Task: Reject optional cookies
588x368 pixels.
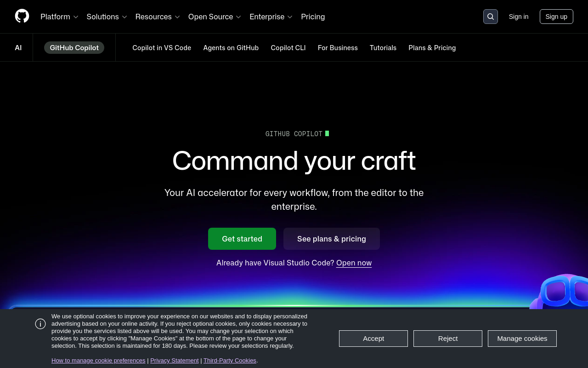Action: (448, 339)
